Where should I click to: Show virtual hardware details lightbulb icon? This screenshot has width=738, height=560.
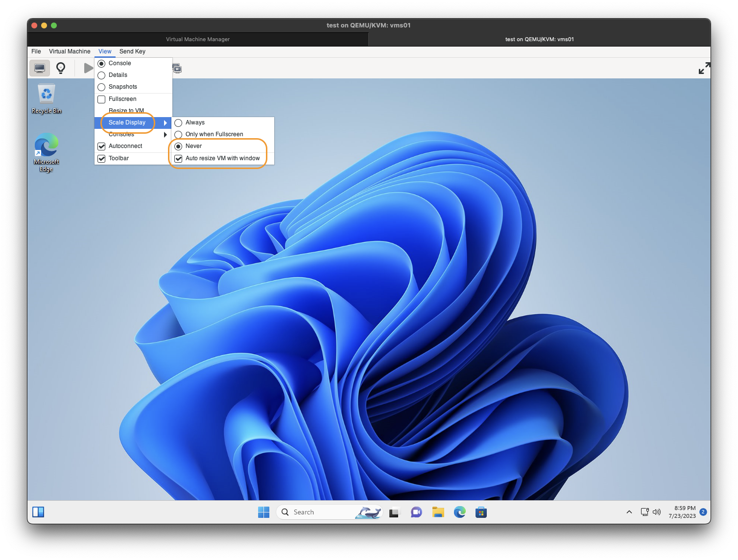61,68
